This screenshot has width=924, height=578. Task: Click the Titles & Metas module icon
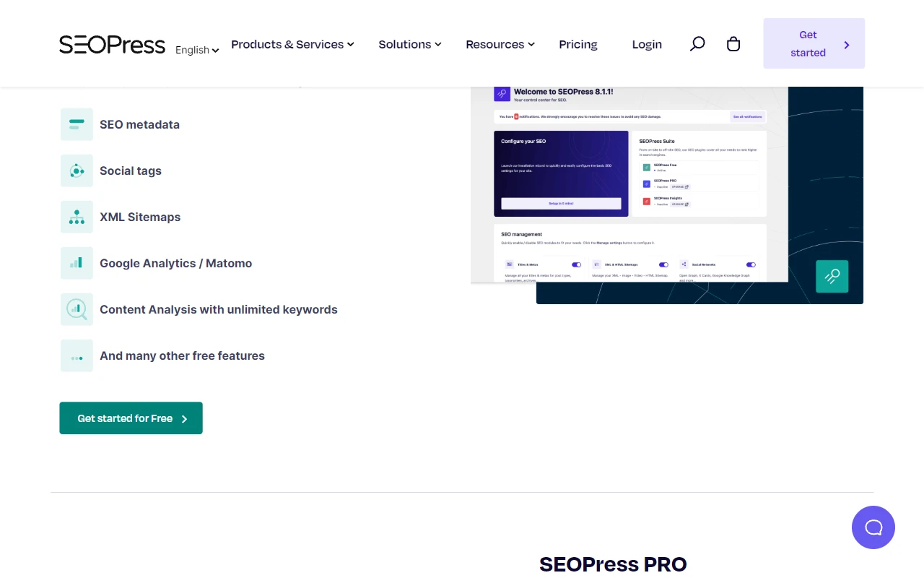[x=510, y=265]
